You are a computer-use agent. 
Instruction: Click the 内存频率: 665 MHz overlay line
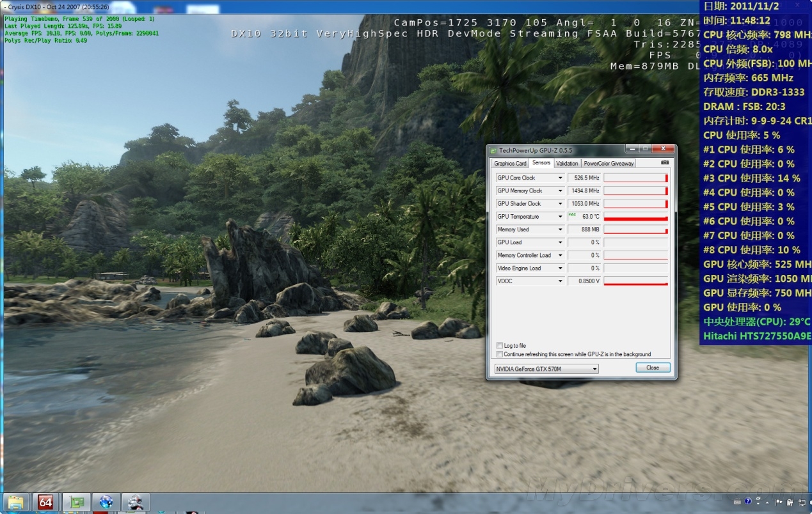748,78
